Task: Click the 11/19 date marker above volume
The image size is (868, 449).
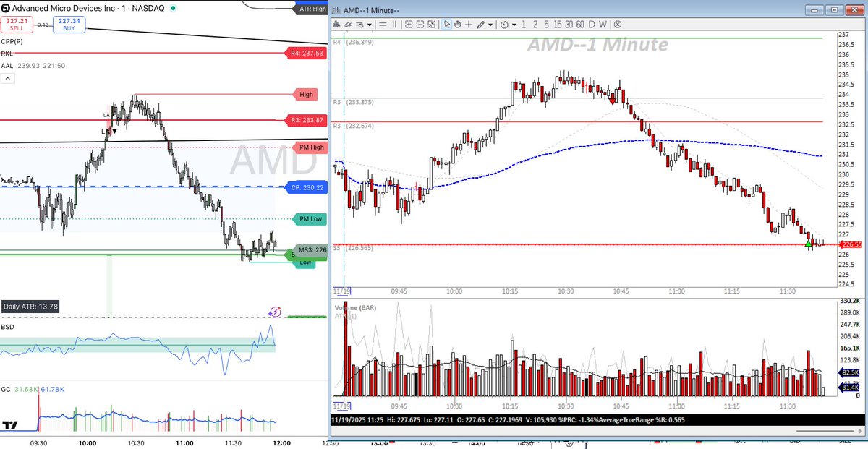Action: tap(341, 291)
